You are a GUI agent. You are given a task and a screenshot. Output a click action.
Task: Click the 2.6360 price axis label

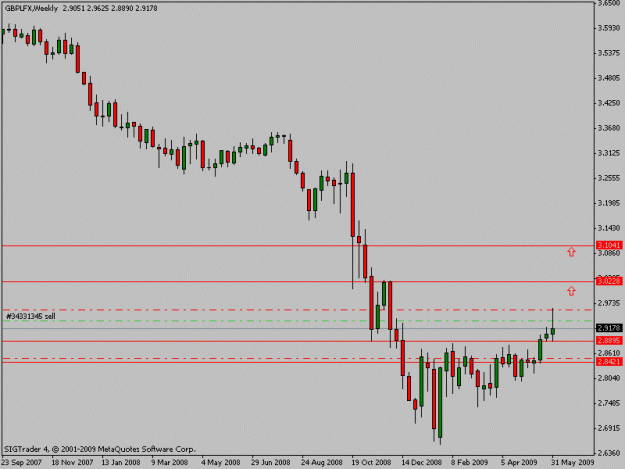[x=609, y=453]
